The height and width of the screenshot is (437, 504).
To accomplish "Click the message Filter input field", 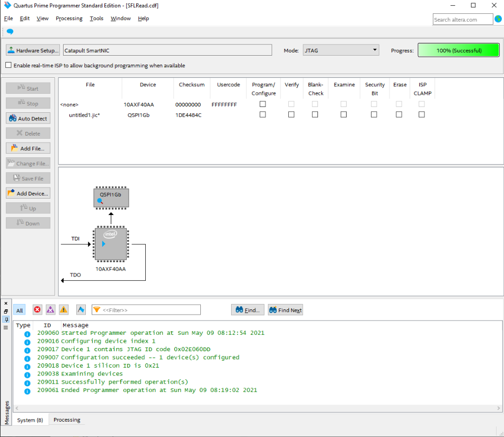I will [150, 310].
